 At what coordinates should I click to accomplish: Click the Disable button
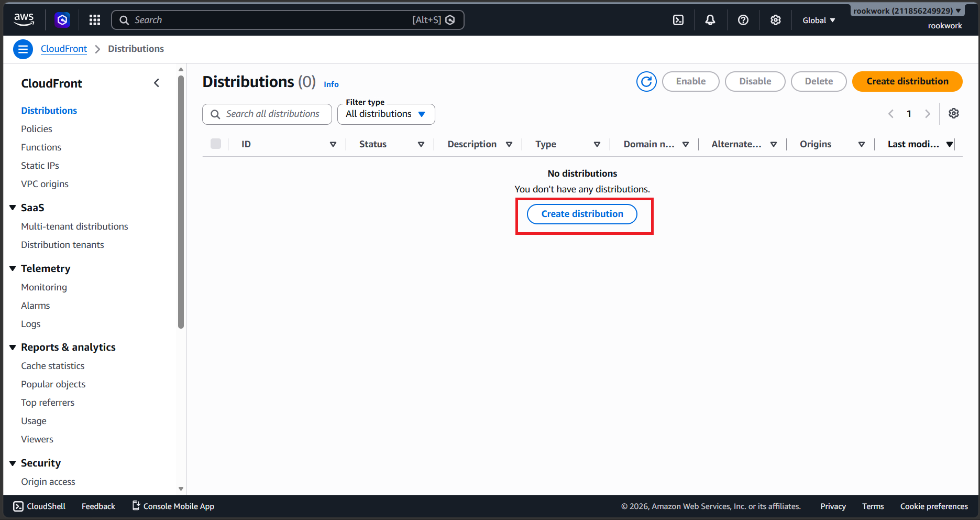[755, 81]
